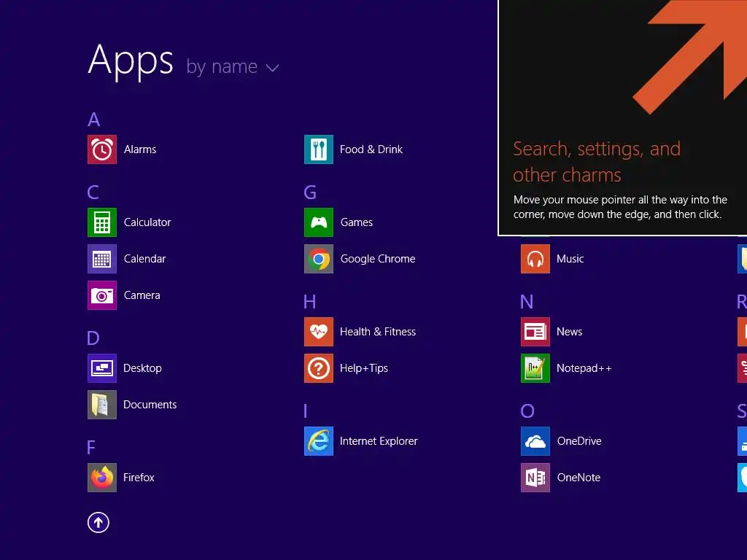Jump via the letter A group header

(x=94, y=120)
